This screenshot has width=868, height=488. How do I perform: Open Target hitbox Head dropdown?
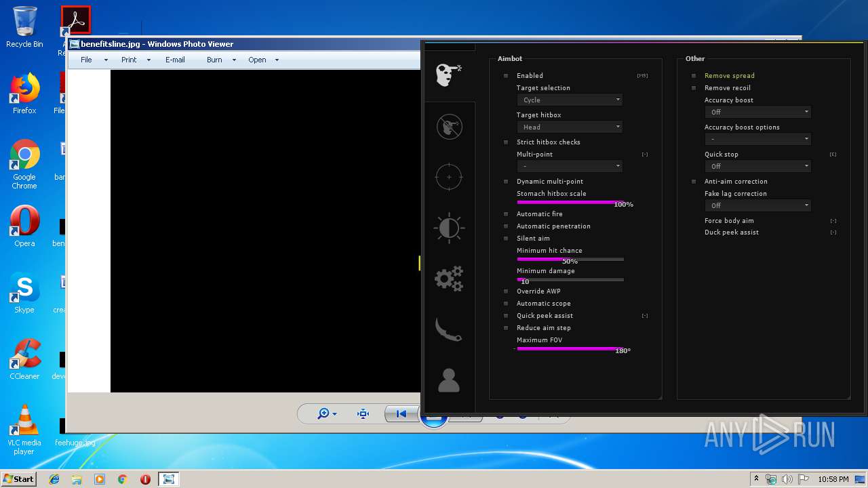tap(570, 127)
